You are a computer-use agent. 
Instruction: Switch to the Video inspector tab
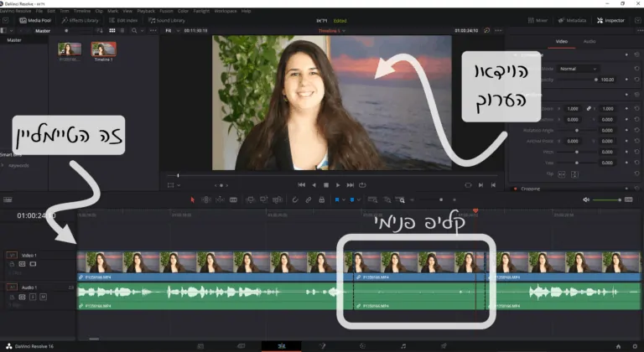coord(562,41)
